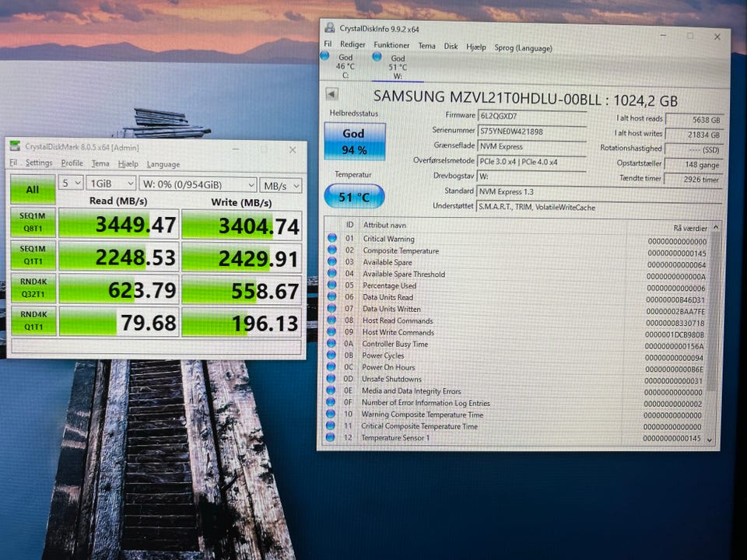Image resolution: width=747 pixels, height=560 pixels.
Task: Click status icon for Critical Composite Temperature Time
Action: [x=331, y=425]
